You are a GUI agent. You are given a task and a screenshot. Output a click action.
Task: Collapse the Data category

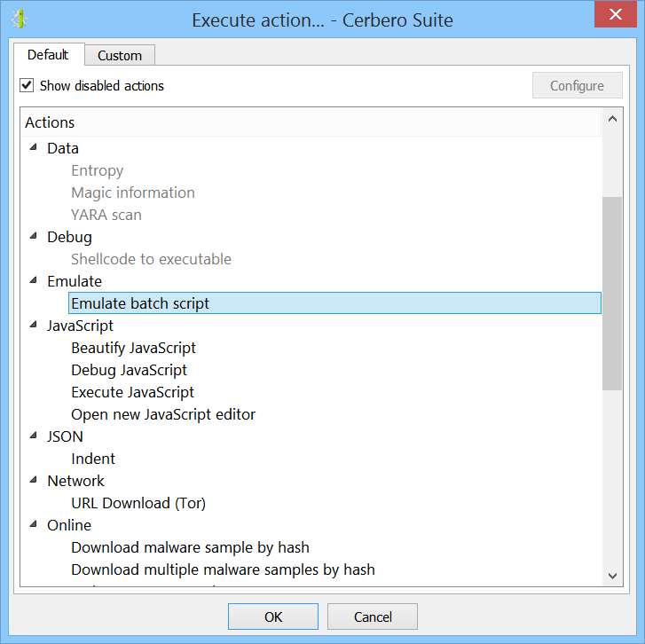tap(34, 147)
